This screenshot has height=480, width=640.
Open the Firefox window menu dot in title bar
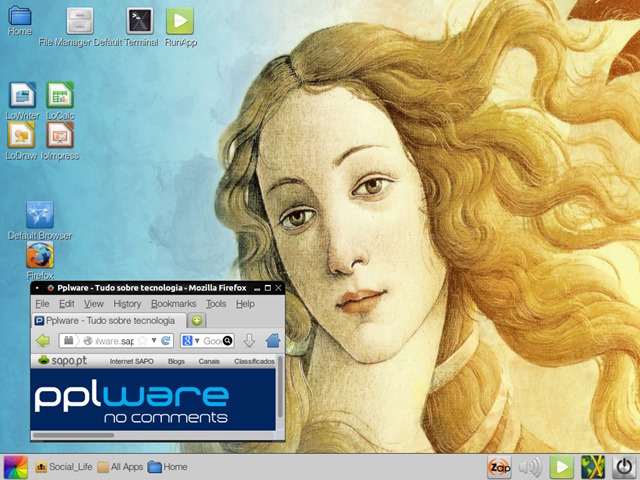click(37, 288)
